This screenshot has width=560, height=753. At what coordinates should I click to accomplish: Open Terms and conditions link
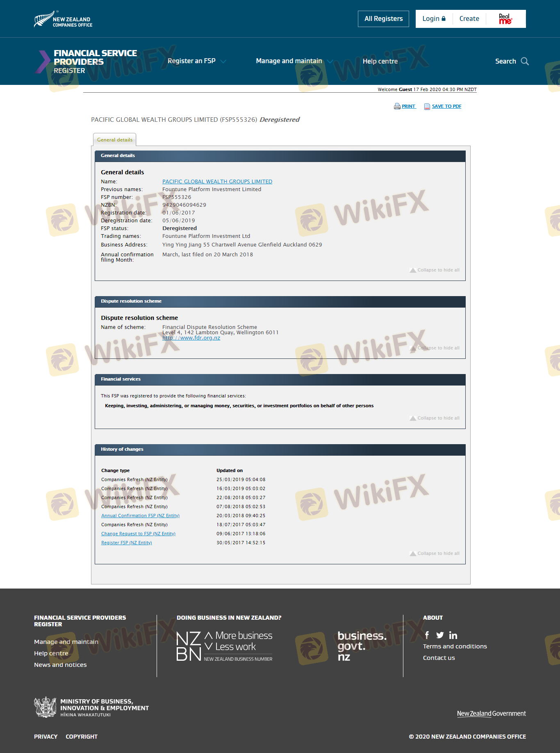coord(455,646)
